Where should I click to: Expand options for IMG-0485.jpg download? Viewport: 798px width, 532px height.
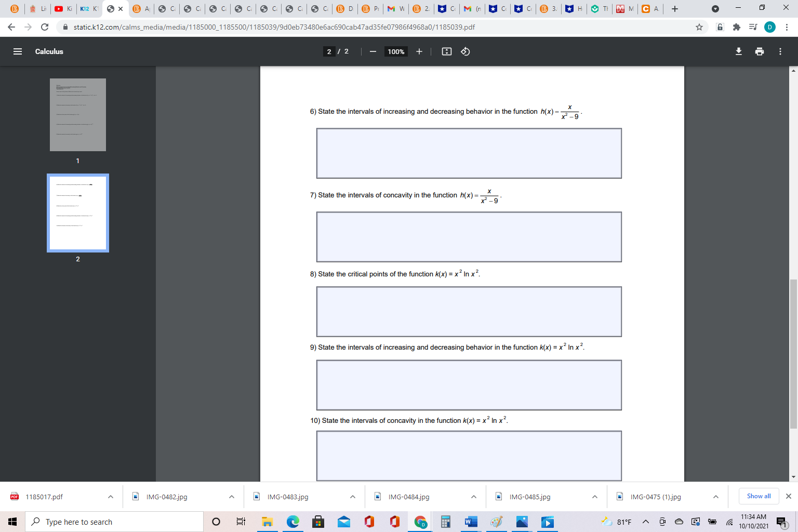click(x=595, y=497)
